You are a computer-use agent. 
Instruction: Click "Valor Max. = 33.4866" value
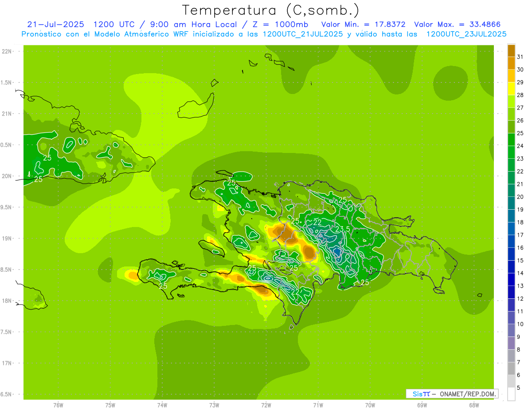pyautogui.click(x=458, y=24)
